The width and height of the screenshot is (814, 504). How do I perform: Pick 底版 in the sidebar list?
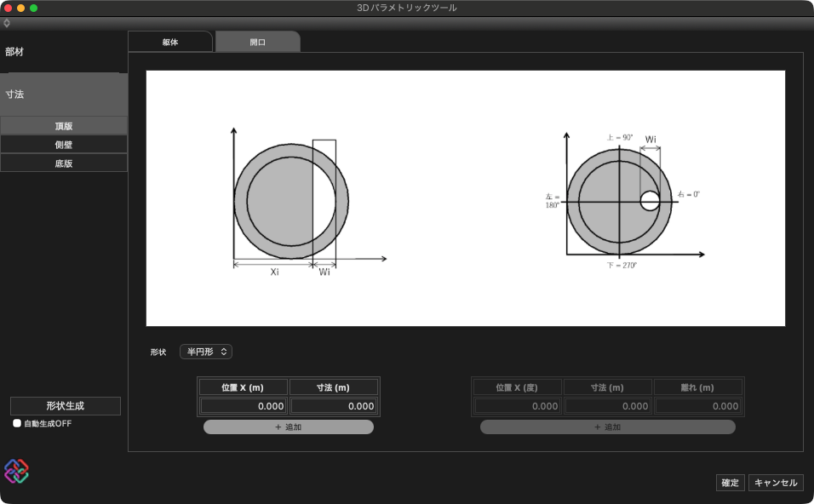point(64,163)
